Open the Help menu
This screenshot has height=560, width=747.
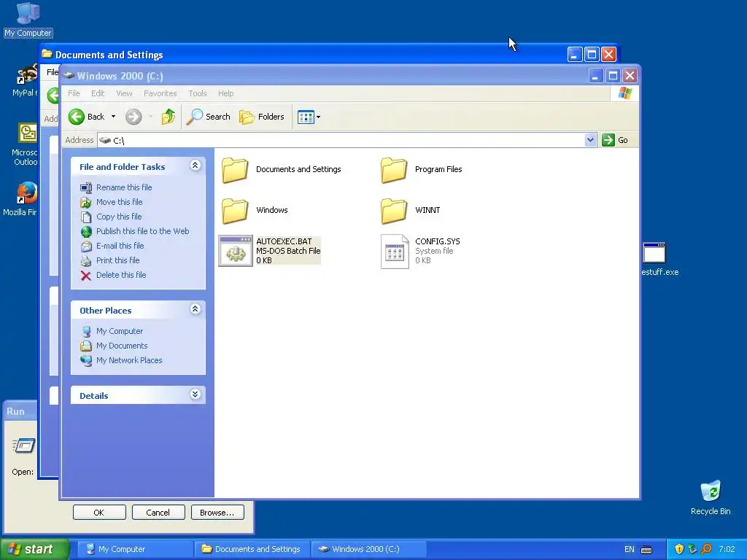[x=226, y=93]
